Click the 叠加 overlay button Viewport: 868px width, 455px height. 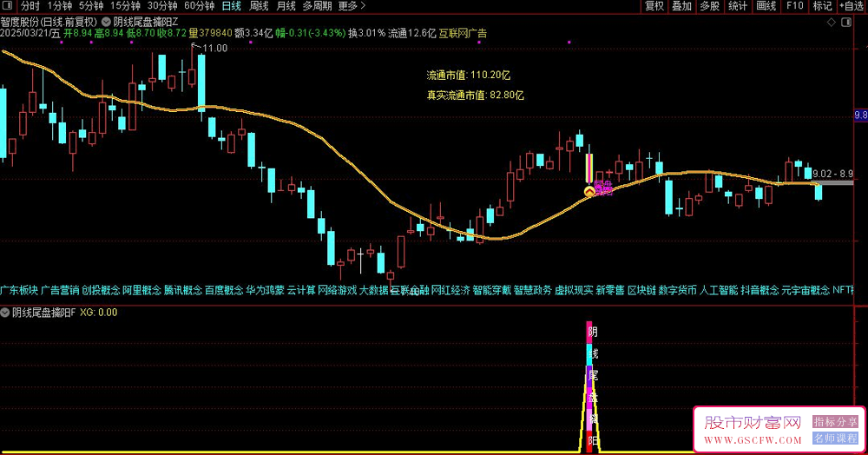point(682,6)
